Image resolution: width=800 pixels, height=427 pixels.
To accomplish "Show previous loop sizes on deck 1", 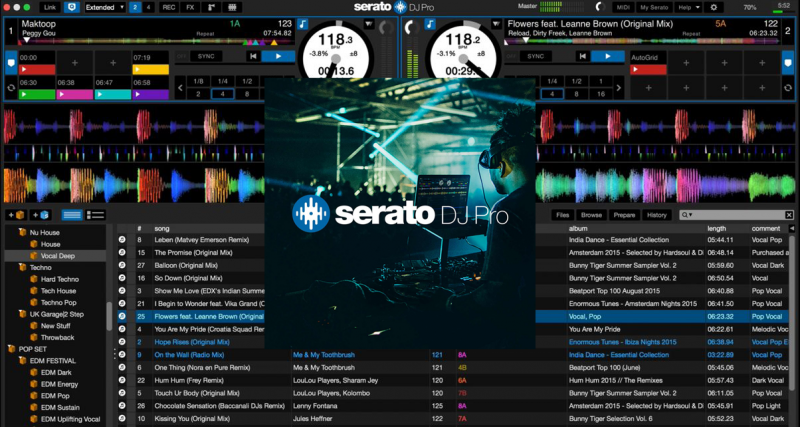I will (180, 88).
